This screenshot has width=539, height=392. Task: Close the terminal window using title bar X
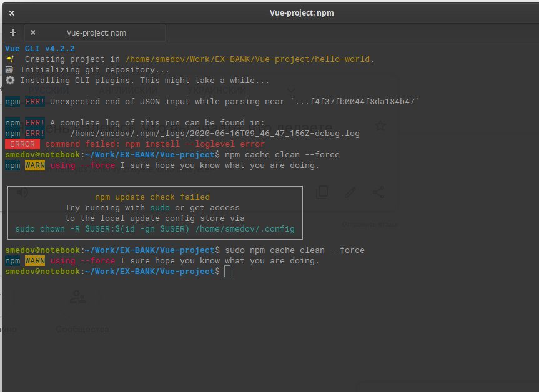pyautogui.click(x=12, y=13)
